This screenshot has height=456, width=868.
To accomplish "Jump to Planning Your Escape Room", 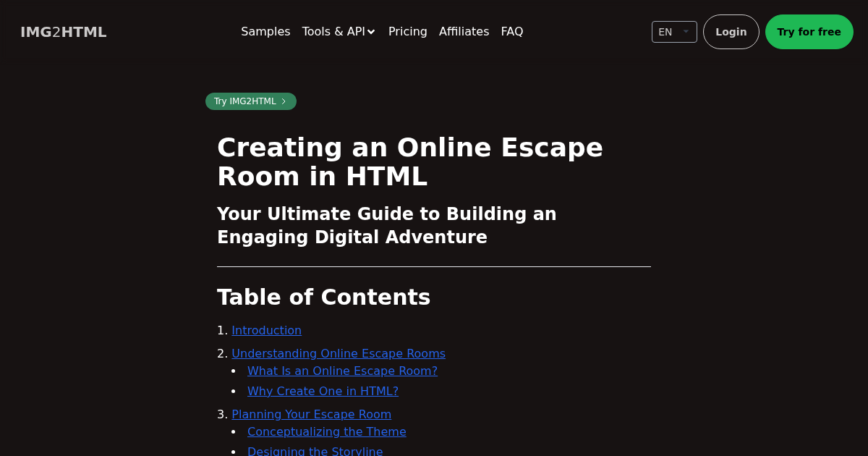I will (311, 415).
